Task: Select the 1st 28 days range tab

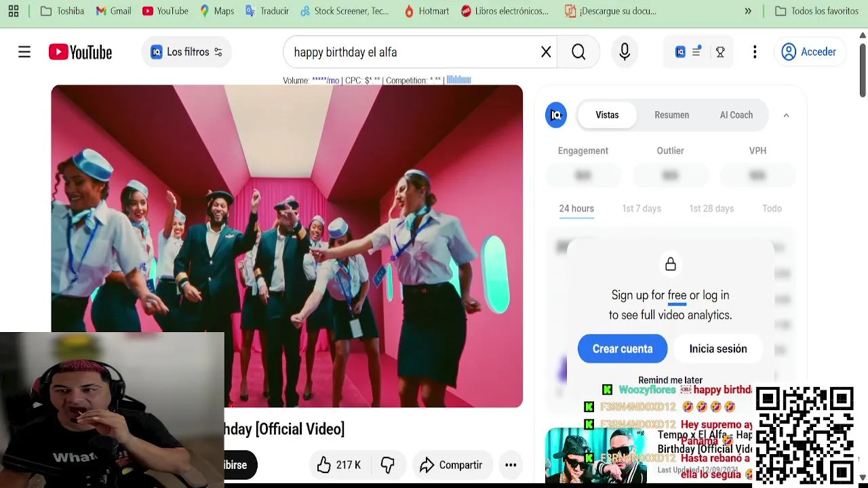Action: (711, 209)
